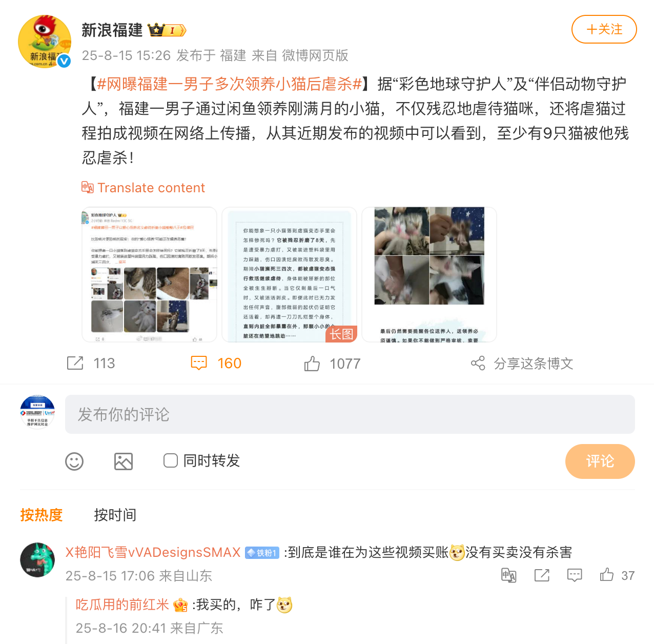Submit with the orange 评论 button
This screenshot has width=654, height=644.
click(x=600, y=461)
